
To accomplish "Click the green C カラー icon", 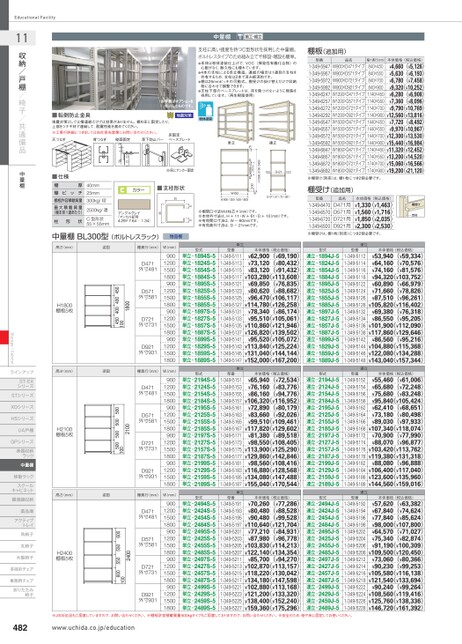I will click(x=133, y=190).
